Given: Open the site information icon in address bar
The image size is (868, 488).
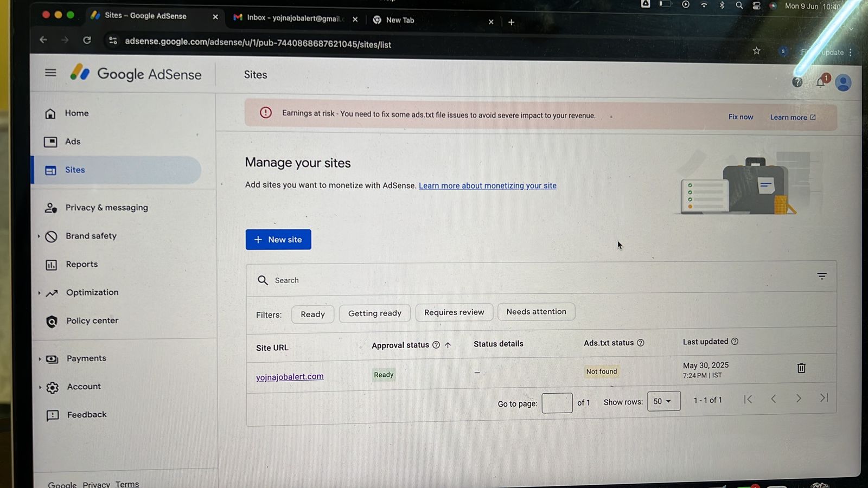Looking at the screenshot, I should coord(113,41).
